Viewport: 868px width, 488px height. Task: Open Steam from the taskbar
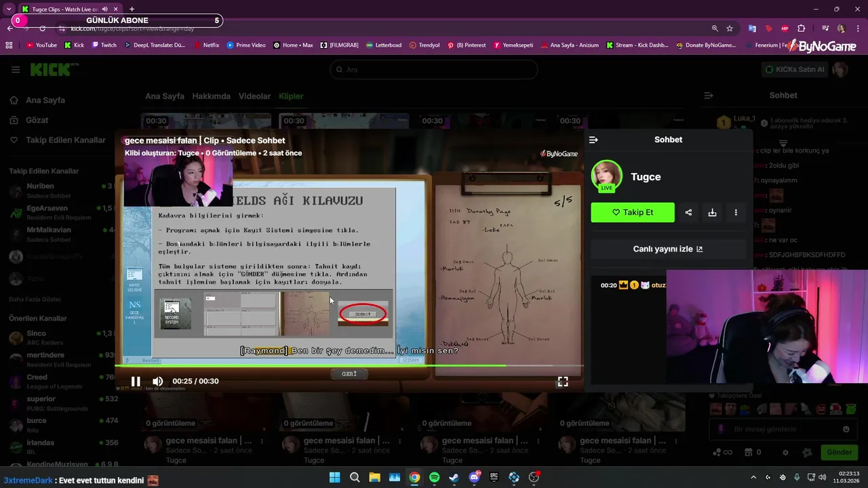(454, 477)
